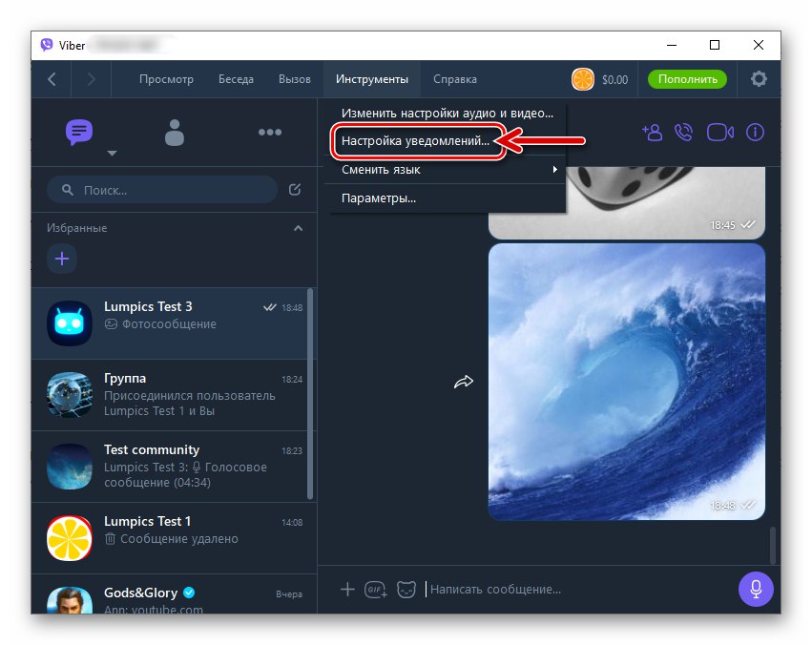Add participants to the conversation
The image size is (812, 645).
(652, 133)
